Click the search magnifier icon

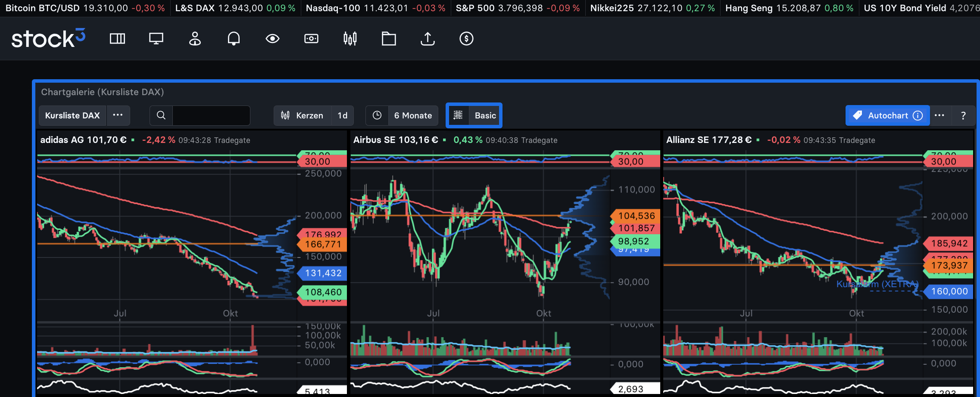tap(161, 115)
